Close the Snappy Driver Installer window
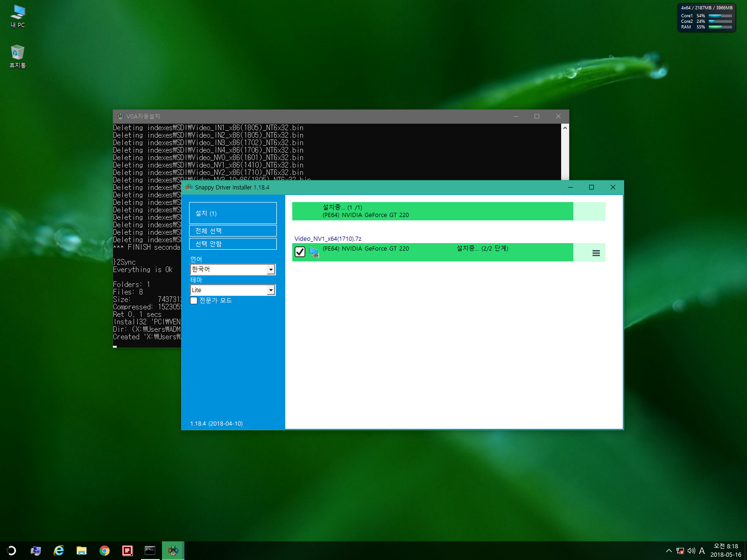 tap(613, 187)
